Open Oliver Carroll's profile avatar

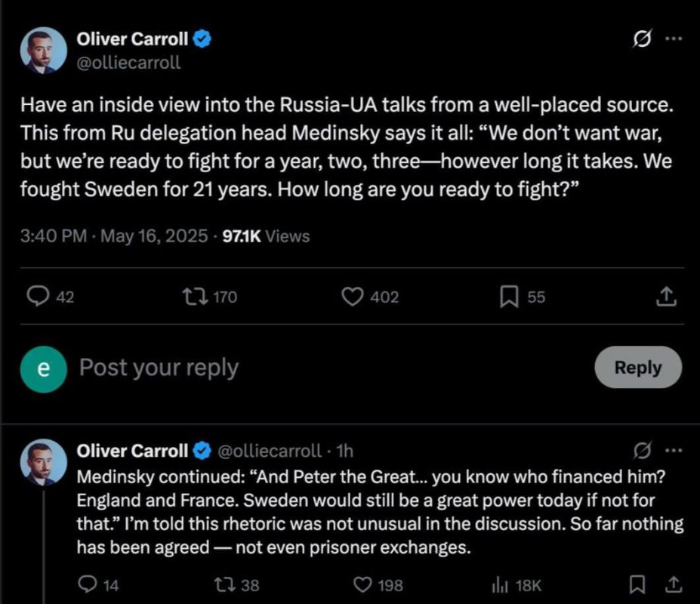point(42,53)
